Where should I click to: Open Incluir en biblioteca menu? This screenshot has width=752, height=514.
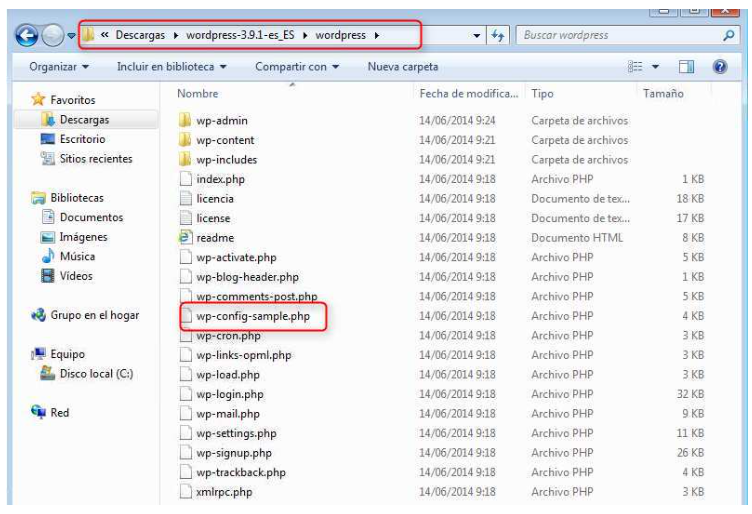pos(172,67)
